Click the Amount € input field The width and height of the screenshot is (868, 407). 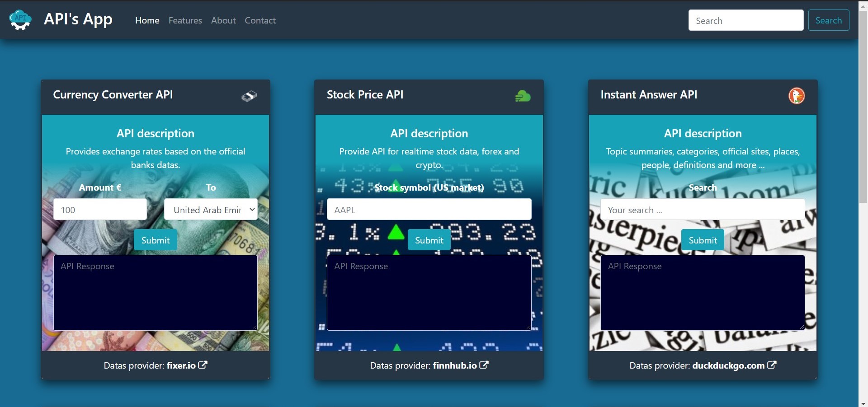[x=100, y=210]
